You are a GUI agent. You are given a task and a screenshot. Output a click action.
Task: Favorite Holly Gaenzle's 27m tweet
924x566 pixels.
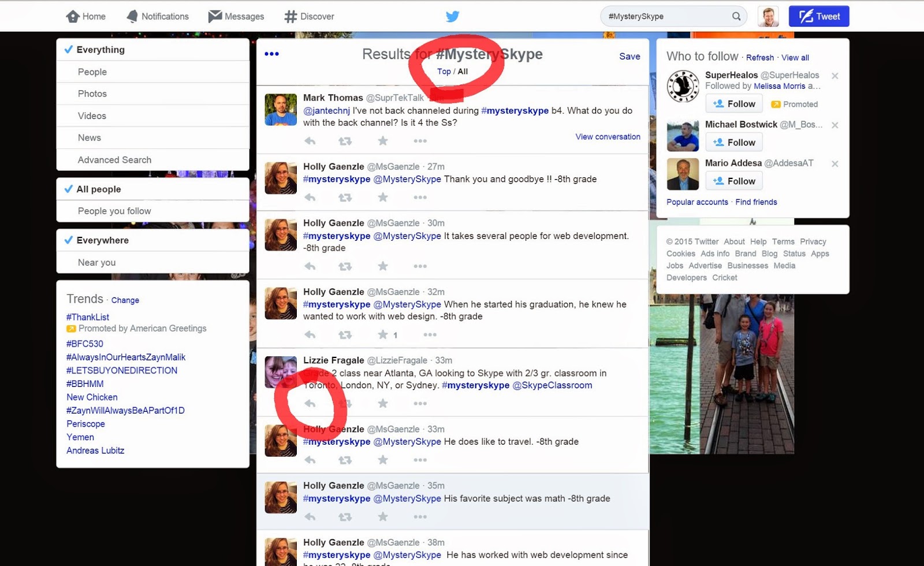point(383,198)
